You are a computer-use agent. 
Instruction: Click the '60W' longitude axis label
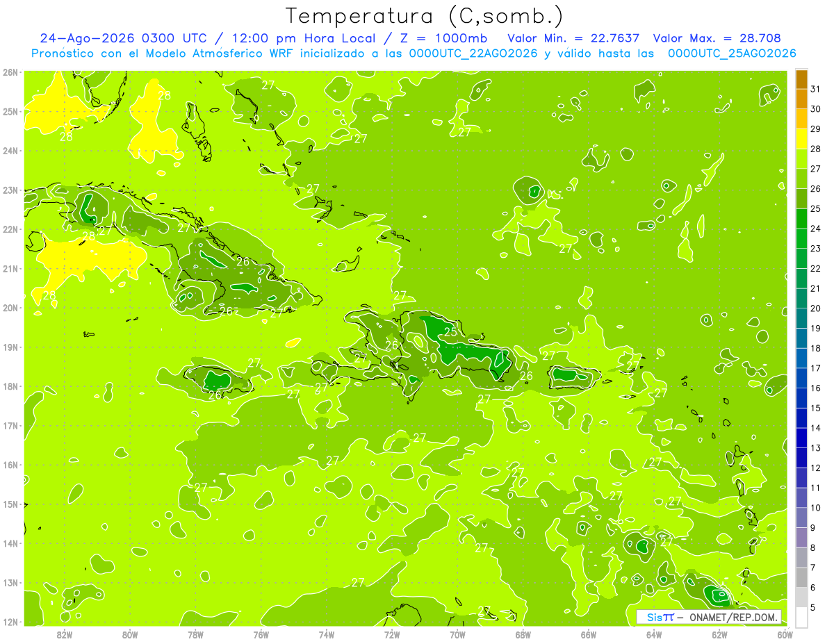coord(785,634)
